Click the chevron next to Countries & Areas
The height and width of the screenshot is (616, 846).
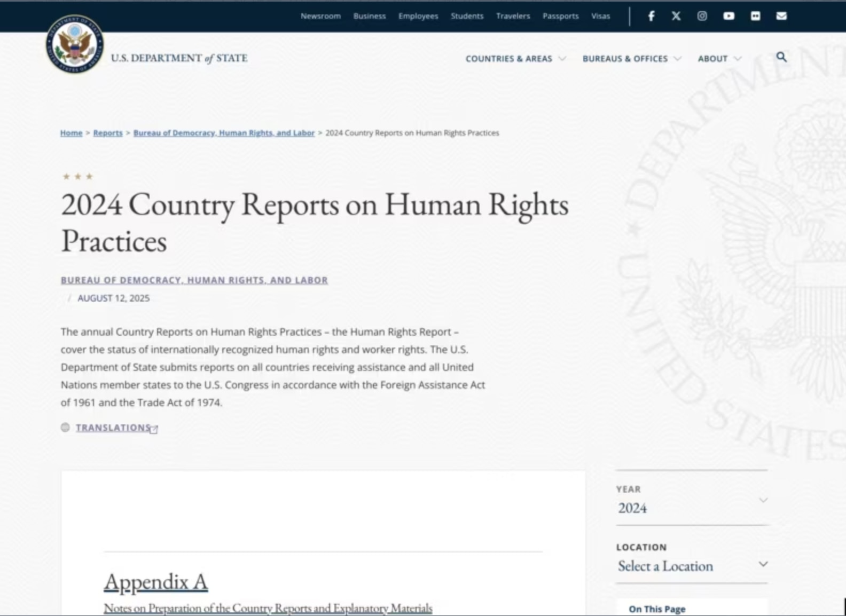coord(562,58)
